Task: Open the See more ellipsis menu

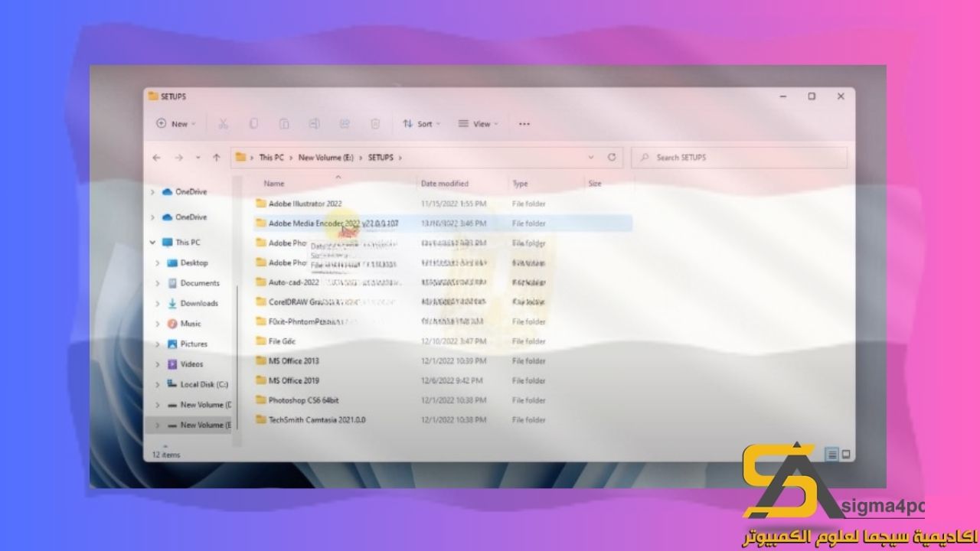Action: [x=524, y=123]
